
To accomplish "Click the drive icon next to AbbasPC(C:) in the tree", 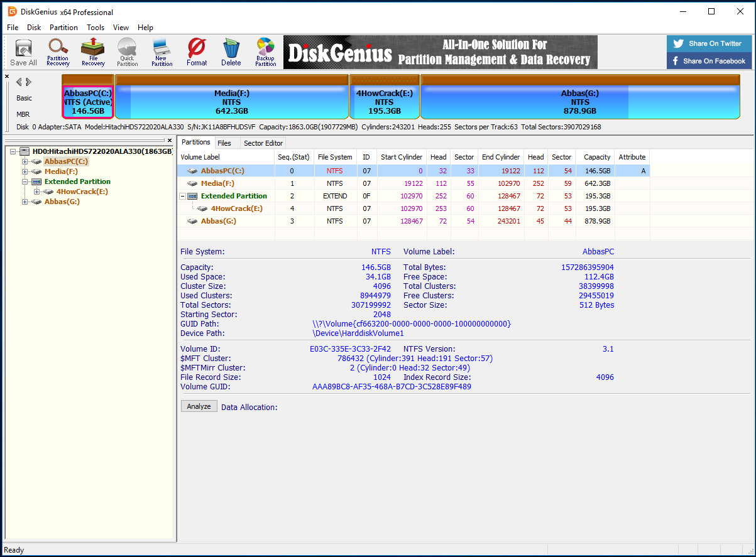I will (x=37, y=161).
